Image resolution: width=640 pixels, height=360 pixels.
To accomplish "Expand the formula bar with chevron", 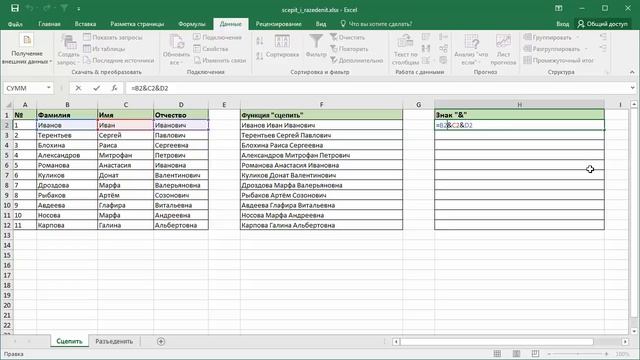I will coord(632,88).
